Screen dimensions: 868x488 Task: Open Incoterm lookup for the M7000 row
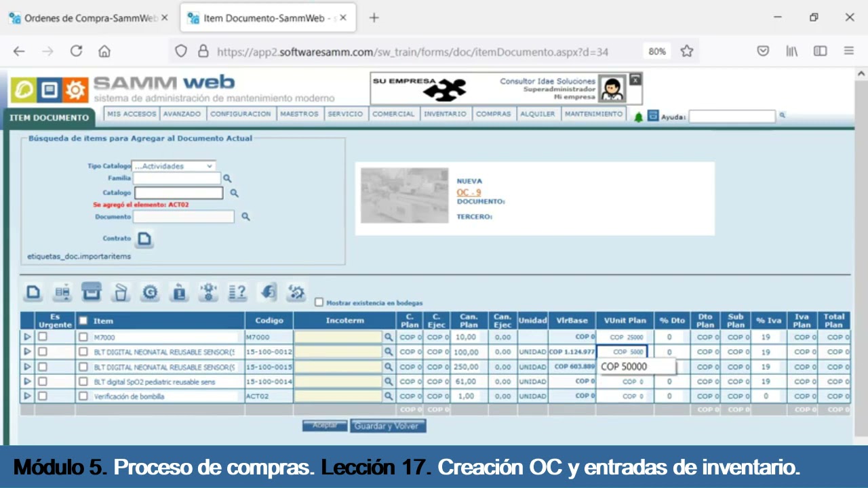tap(389, 337)
